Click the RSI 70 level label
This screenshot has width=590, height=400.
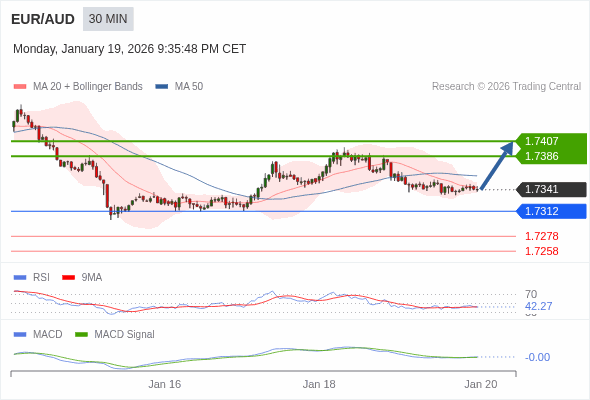coord(531,294)
